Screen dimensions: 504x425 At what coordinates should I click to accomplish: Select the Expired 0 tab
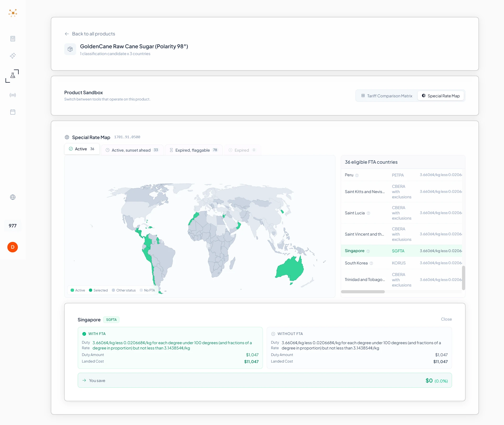[242, 150]
